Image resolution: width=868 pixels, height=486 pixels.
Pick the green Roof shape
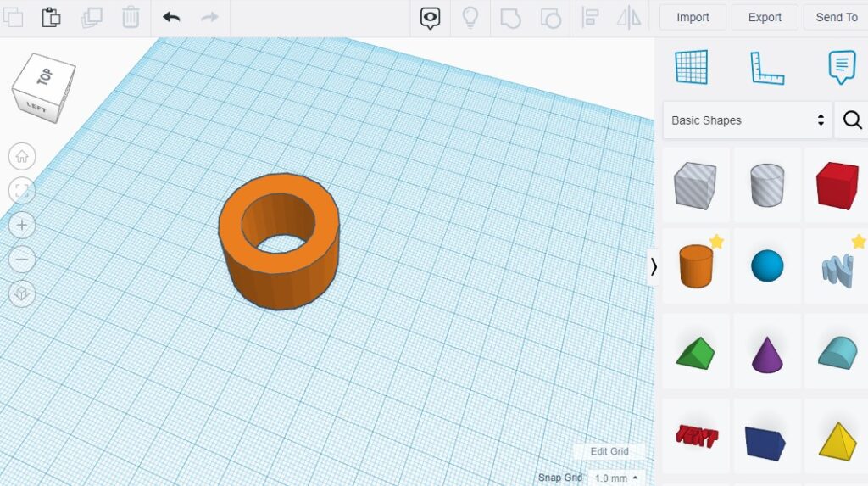pyautogui.click(x=695, y=353)
